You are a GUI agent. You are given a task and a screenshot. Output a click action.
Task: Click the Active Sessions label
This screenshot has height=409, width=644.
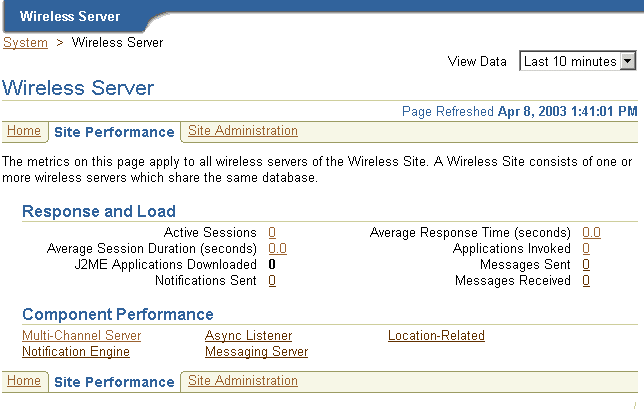coord(210,232)
